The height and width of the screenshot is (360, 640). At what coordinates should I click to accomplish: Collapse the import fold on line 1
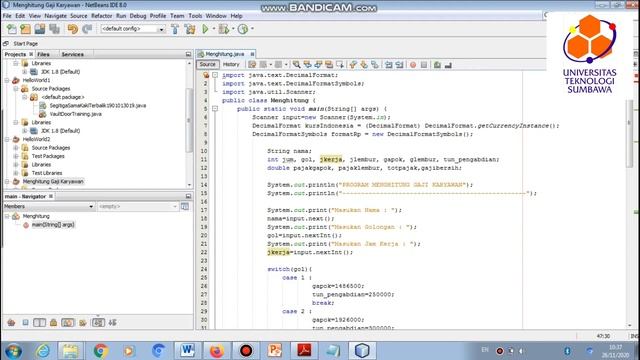point(215,75)
